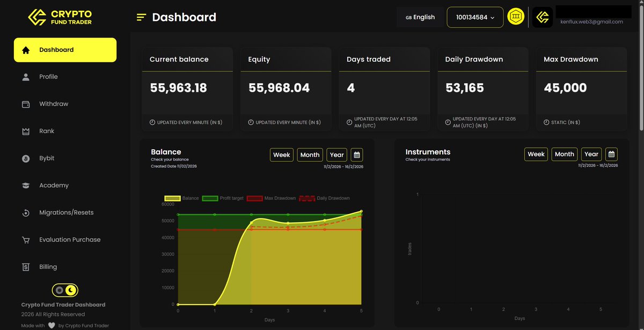Select Week range on Balance chart

(x=282, y=155)
